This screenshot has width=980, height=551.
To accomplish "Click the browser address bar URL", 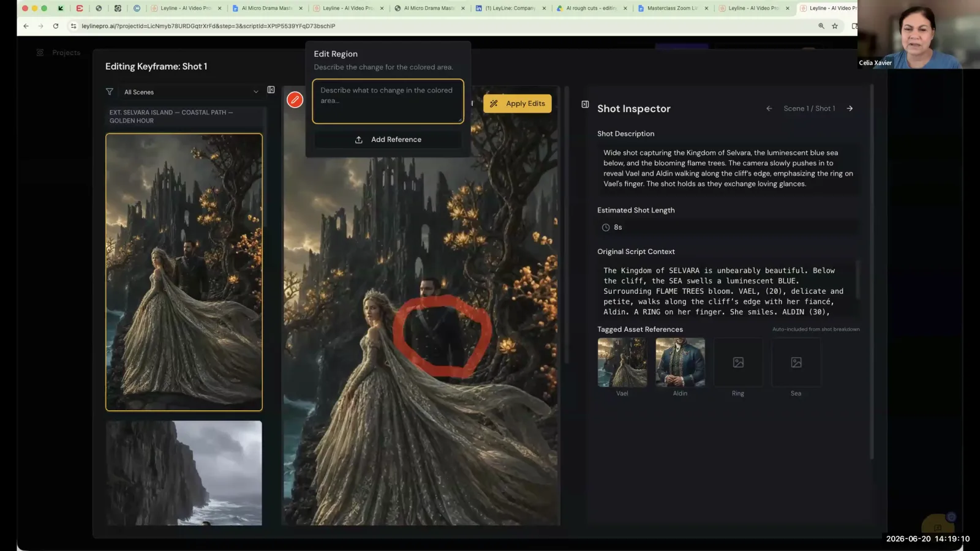I will 208,26.
